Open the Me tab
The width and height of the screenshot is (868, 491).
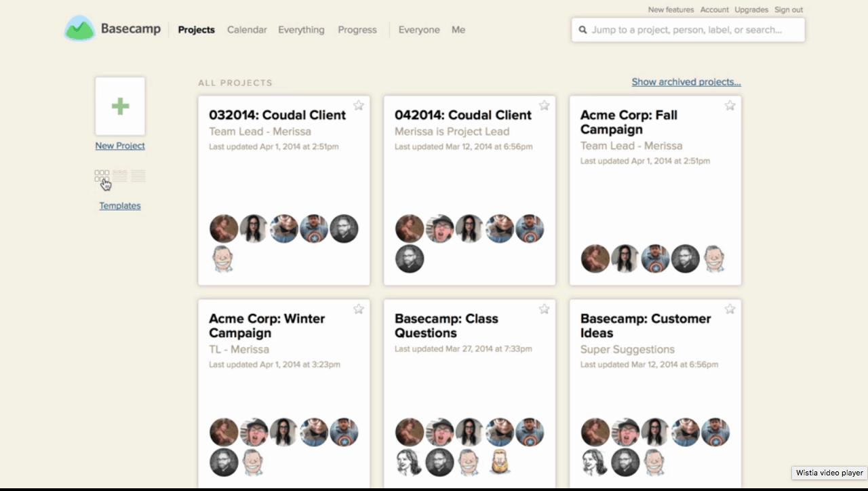click(458, 30)
